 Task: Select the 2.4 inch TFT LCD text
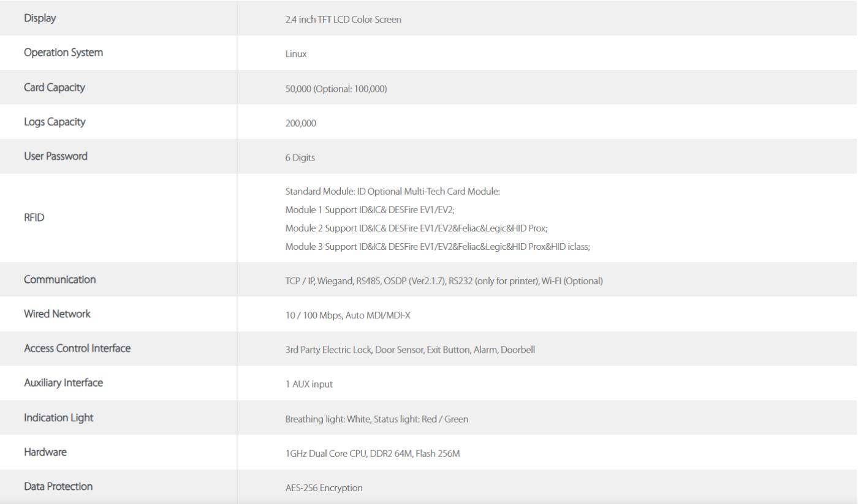313,20
